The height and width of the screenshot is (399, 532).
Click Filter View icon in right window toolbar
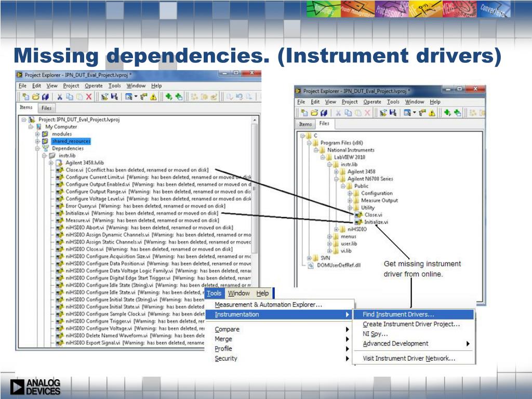tap(407, 113)
